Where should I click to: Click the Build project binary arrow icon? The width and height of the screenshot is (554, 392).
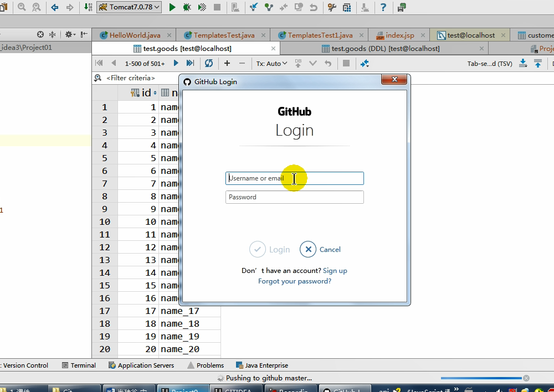coord(88,7)
